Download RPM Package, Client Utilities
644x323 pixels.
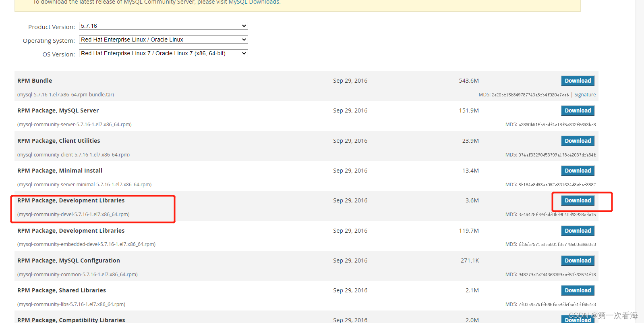[x=578, y=141]
